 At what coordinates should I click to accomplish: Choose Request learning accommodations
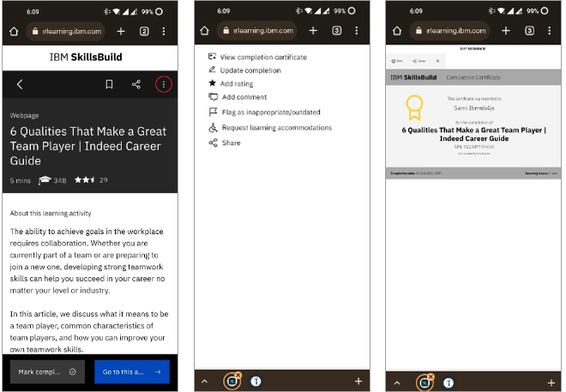270,128
